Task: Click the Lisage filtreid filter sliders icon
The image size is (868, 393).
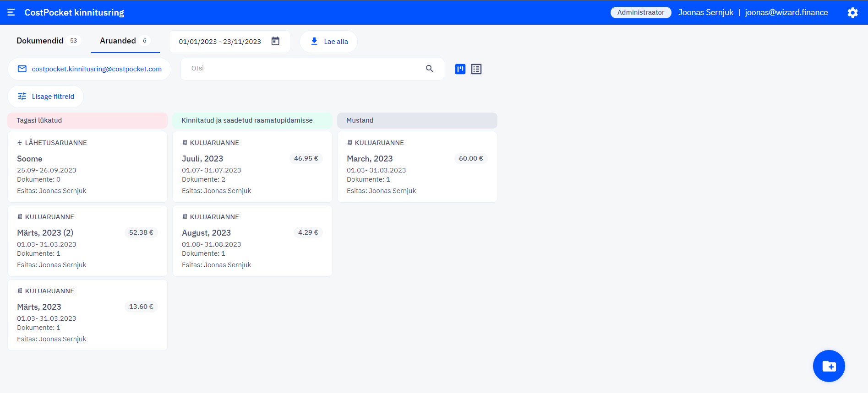Action: pos(22,97)
